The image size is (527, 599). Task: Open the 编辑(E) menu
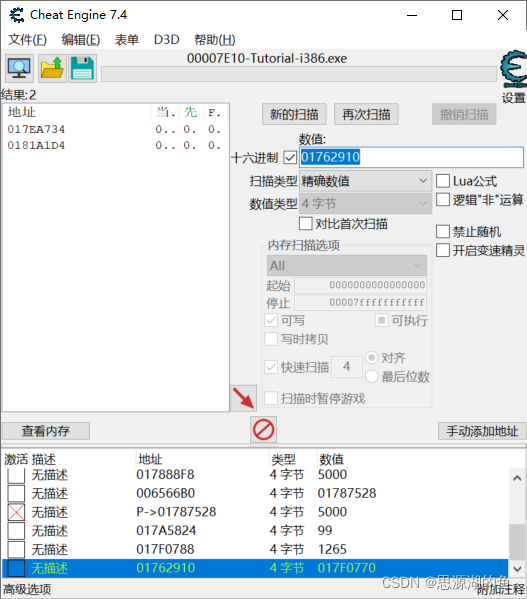click(x=81, y=39)
